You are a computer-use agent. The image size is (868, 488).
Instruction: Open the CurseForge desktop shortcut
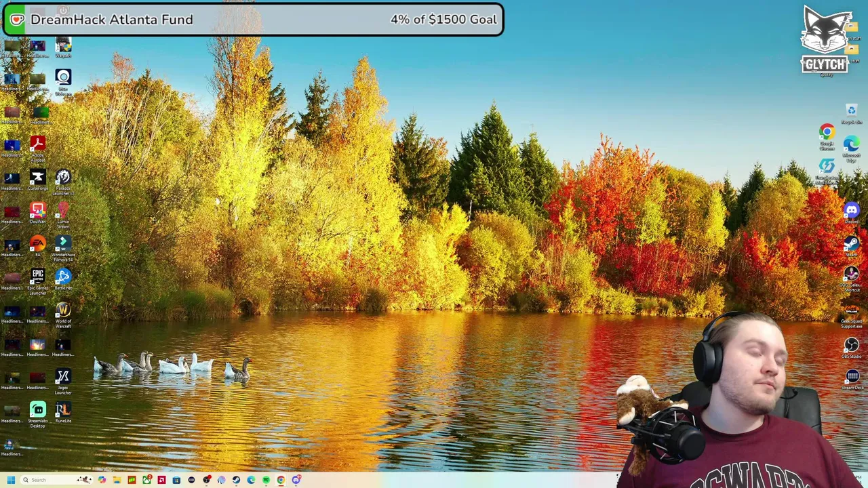tap(37, 180)
